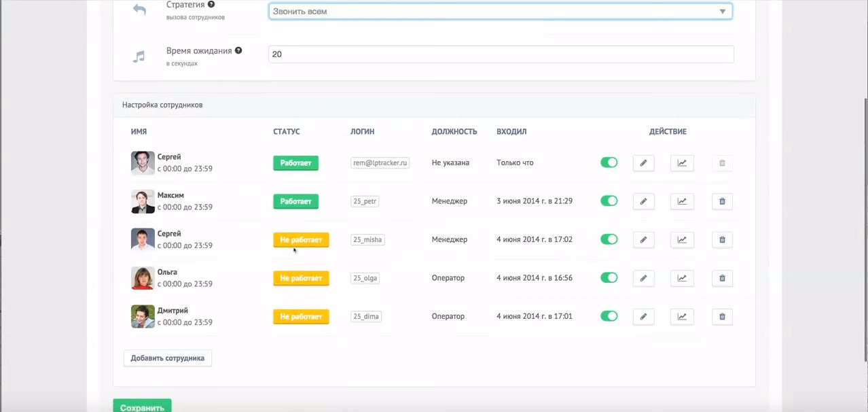Screen dimensions: 868x412
Task: Click the edit pencil icon for Максим
Action: (x=643, y=201)
